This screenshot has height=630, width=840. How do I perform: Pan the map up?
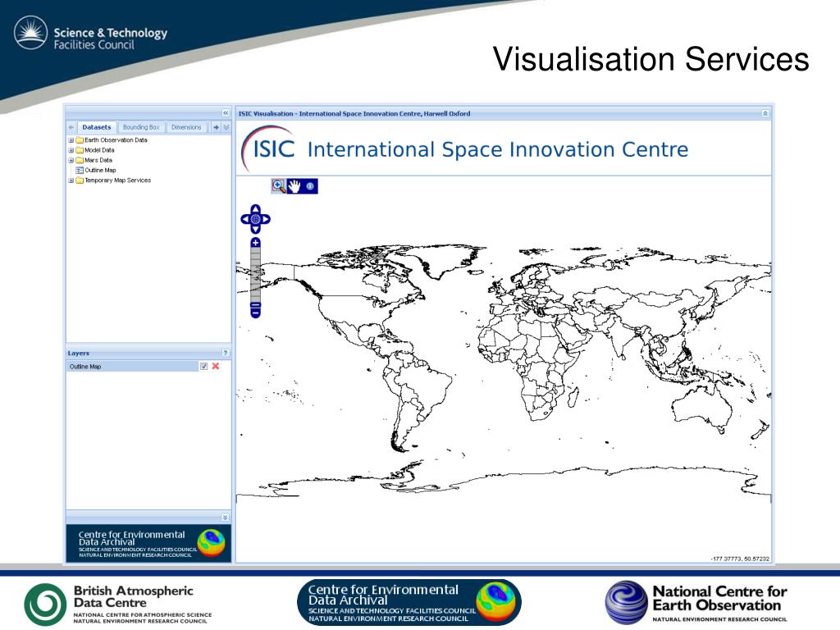pos(256,208)
